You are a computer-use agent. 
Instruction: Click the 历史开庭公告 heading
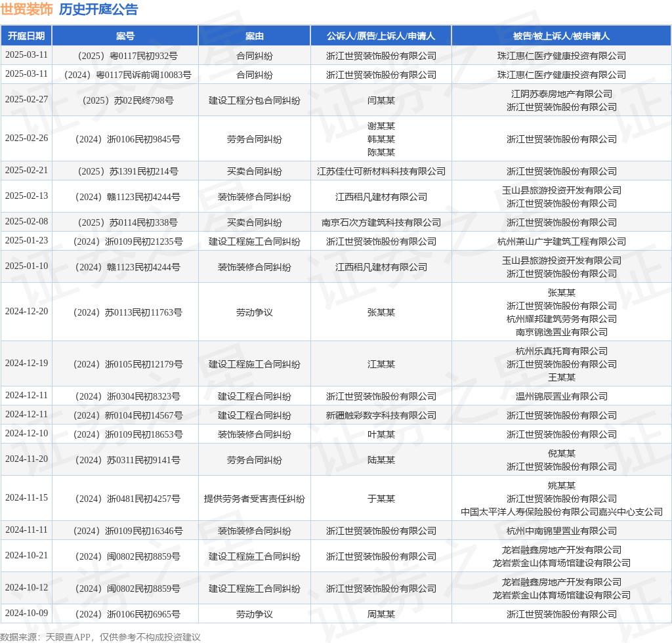click(x=98, y=9)
